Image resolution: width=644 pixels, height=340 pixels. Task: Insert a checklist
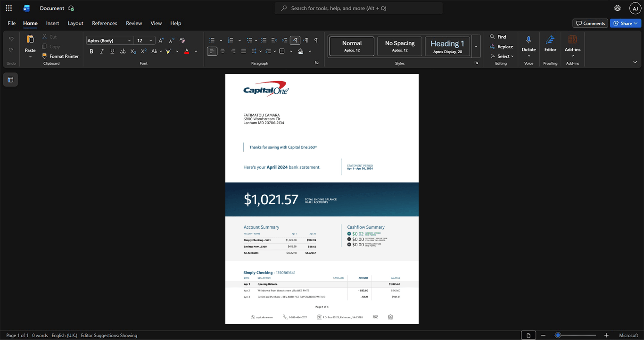pos(264,41)
